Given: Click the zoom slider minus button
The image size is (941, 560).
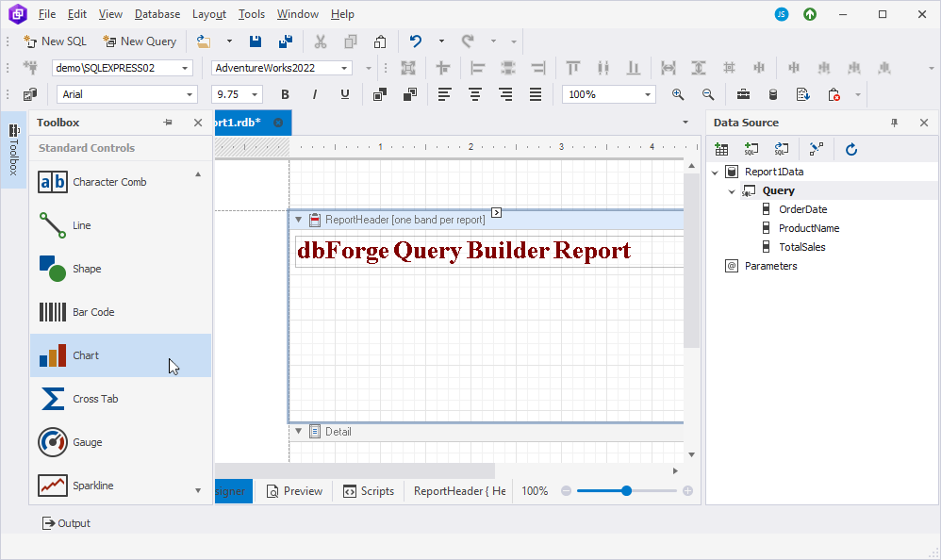Looking at the screenshot, I should [566, 491].
